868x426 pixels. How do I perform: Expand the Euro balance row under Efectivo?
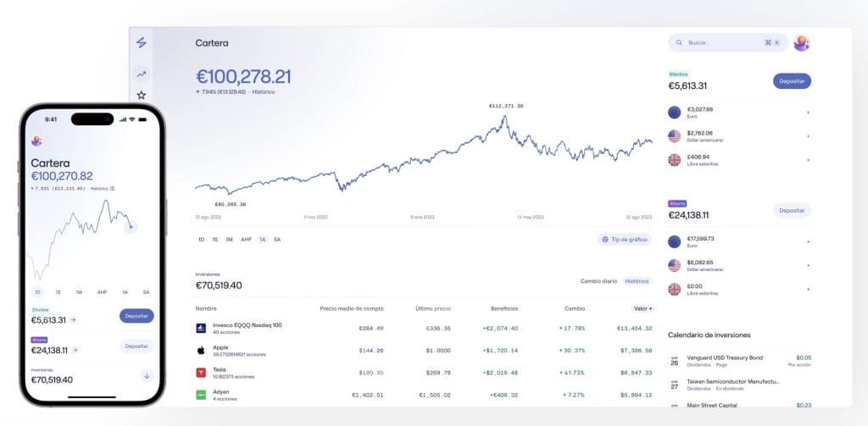point(807,113)
